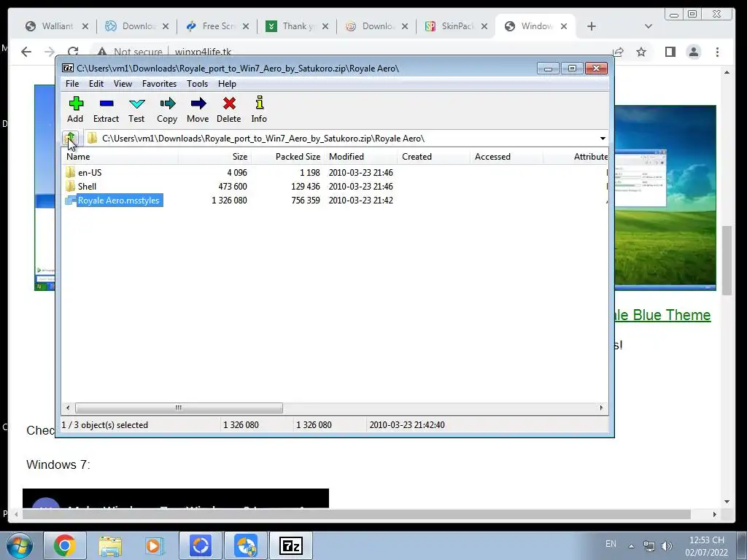Click the network icon in system tray
Image resolution: width=747 pixels, height=560 pixels.
649,545
